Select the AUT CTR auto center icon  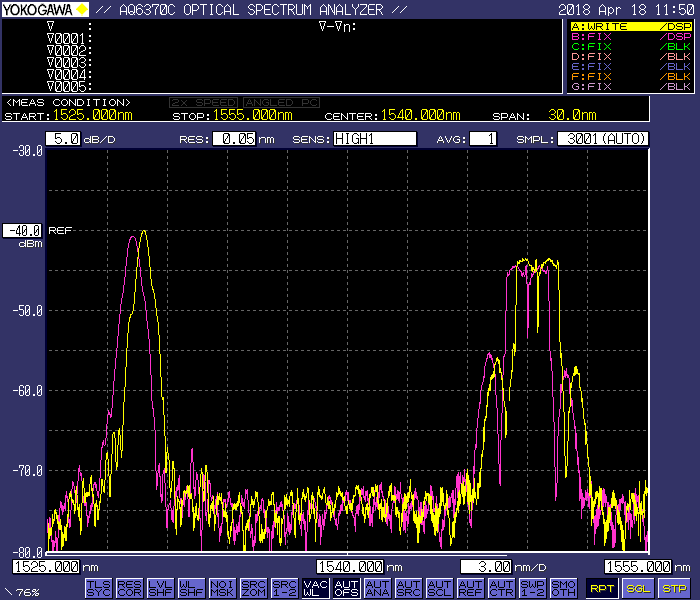tap(501, 587)
